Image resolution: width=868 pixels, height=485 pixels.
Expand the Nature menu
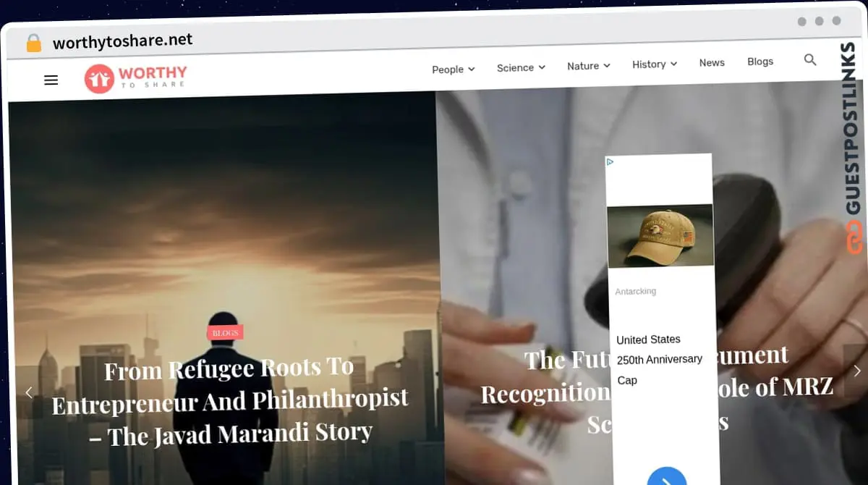(x=589, y=66)
